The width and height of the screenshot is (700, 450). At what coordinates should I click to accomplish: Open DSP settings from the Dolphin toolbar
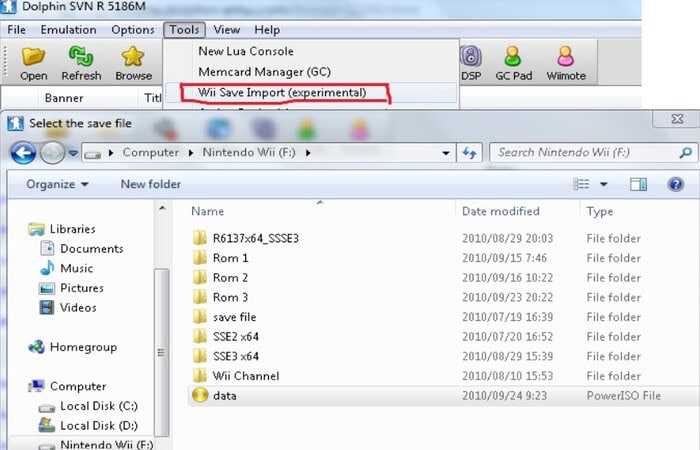471,64
